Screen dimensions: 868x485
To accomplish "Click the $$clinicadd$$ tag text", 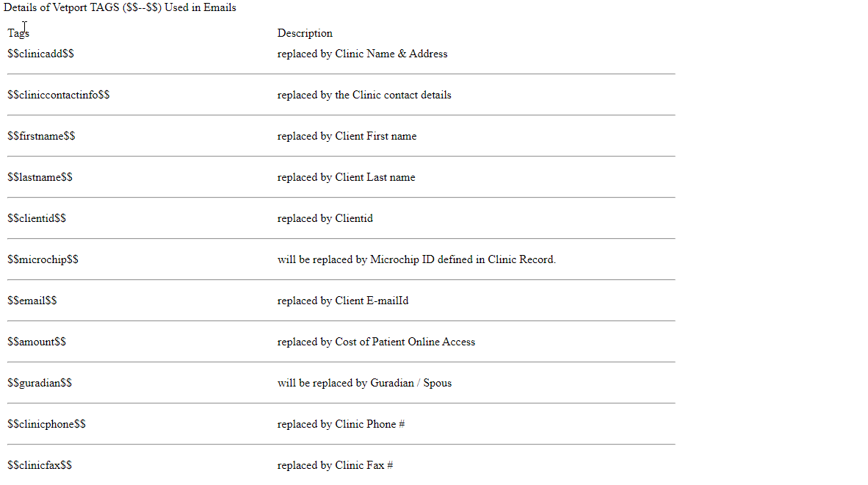I will pos(40,54).
